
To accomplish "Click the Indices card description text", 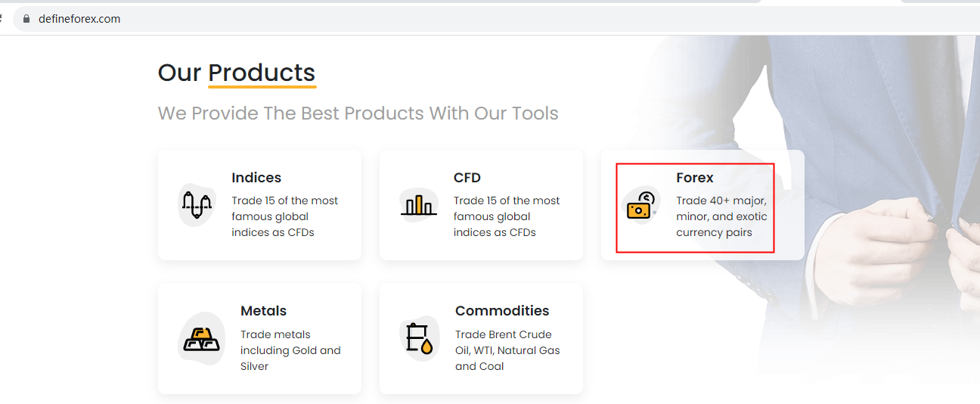I will pyautogui.click(x=284, y=216).
